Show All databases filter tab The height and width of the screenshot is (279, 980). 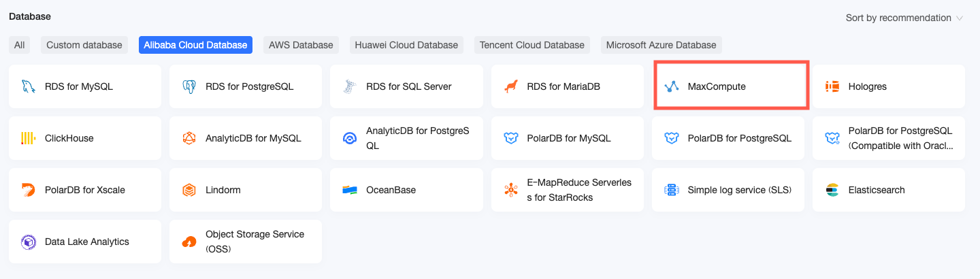point(19,45)
